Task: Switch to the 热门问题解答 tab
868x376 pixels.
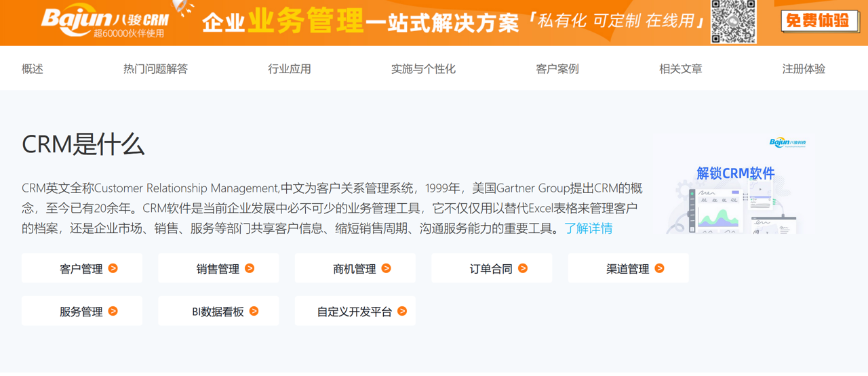Action: [x=155, y=68]
